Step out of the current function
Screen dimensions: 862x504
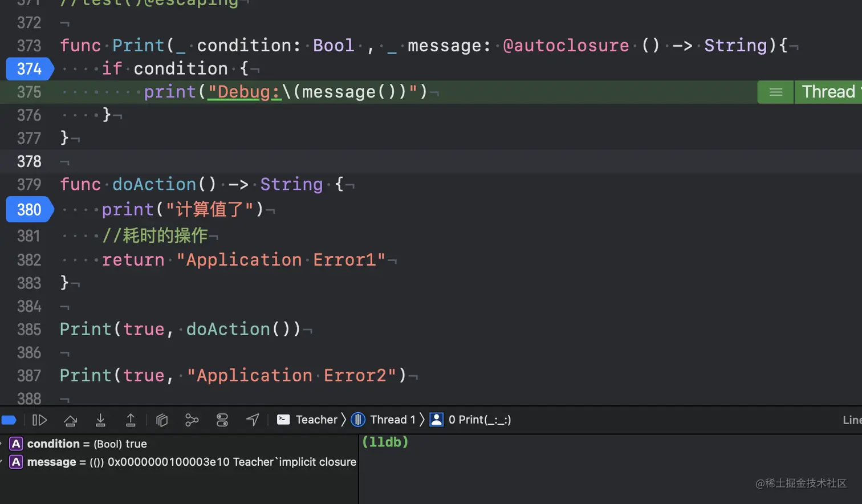coord(131,420)
